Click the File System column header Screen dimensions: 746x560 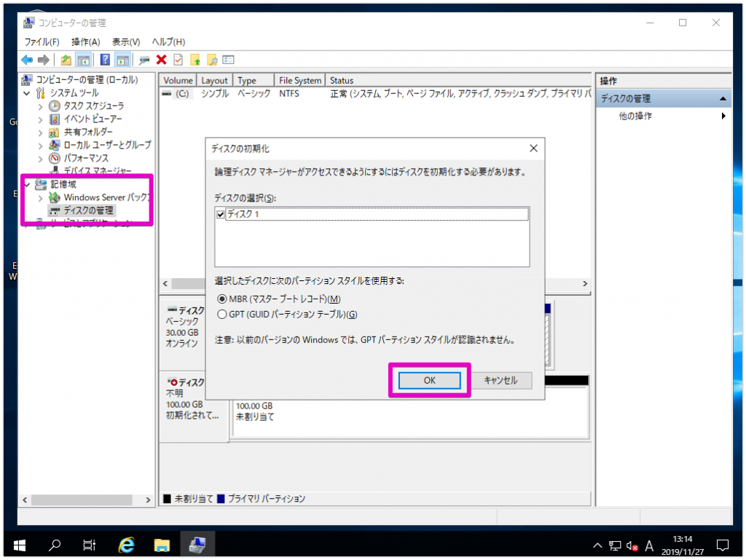tap(299, 81)
